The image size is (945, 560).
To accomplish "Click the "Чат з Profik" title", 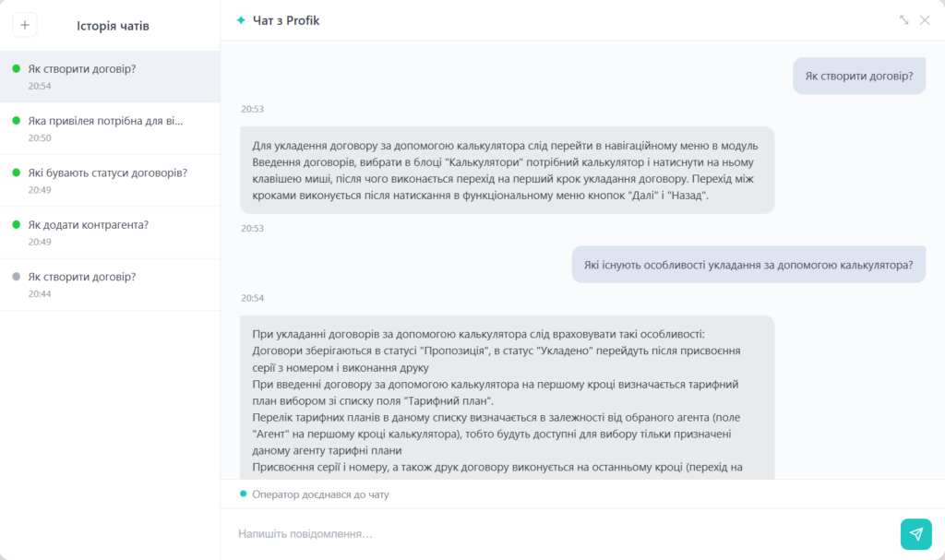I will pyautogui.click(x=286, y=20).
